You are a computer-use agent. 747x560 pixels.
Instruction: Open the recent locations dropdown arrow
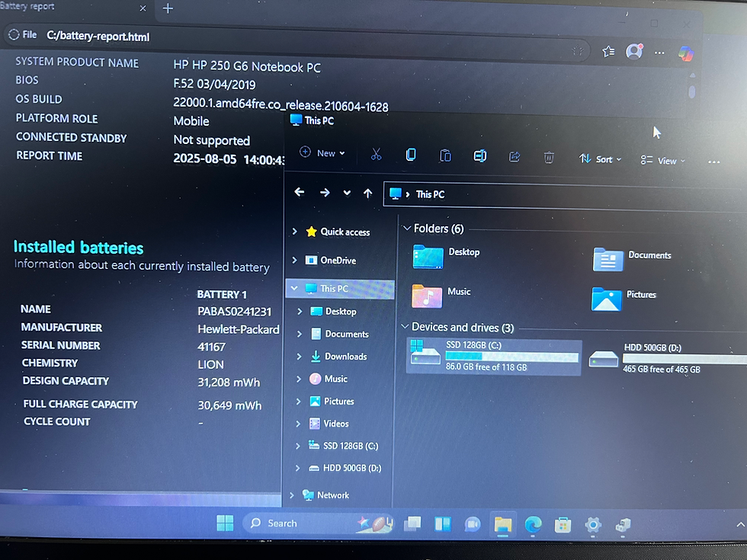click(x=347, y=193)
